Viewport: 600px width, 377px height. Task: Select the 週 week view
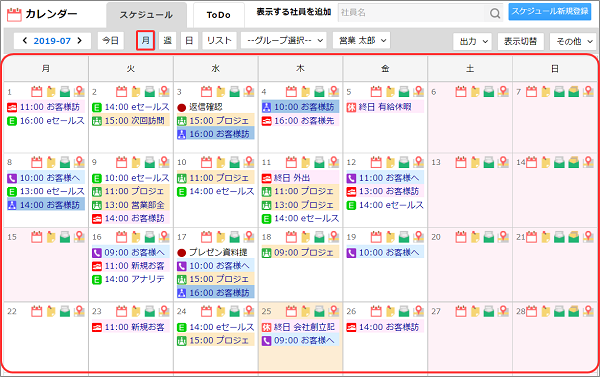coord(168,40)
